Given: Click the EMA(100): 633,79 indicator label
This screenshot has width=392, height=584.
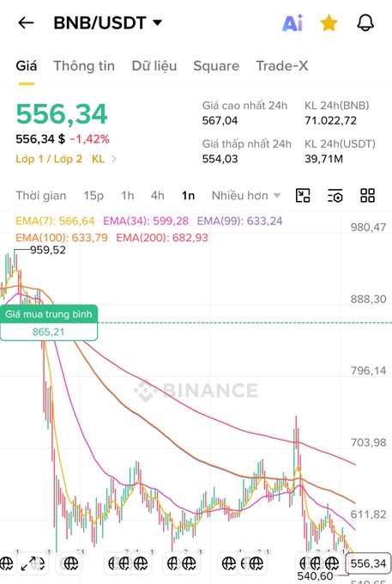Looking at the screenshot, I should [62, 238].
